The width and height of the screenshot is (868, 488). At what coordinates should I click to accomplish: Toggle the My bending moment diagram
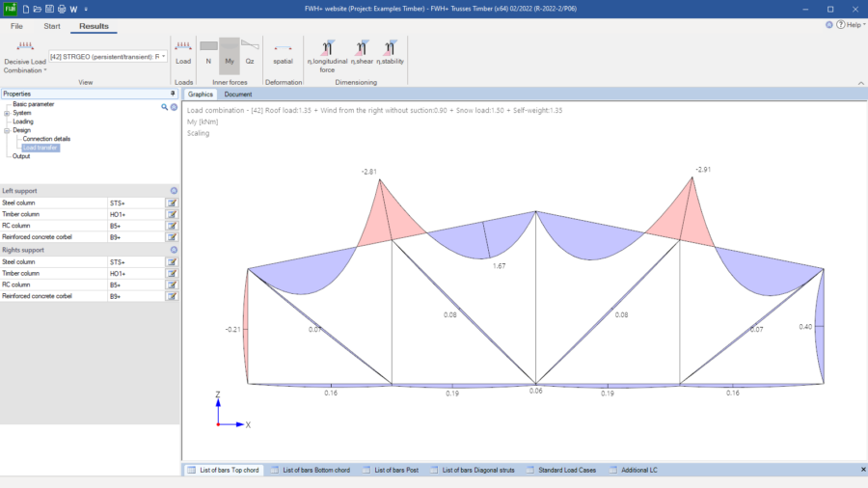point(230,51)
